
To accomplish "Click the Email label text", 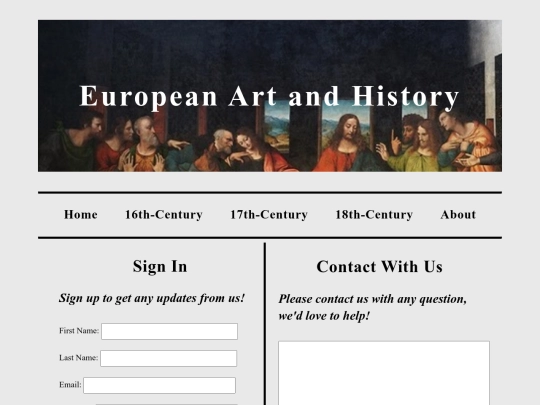I will pos(70,385).
